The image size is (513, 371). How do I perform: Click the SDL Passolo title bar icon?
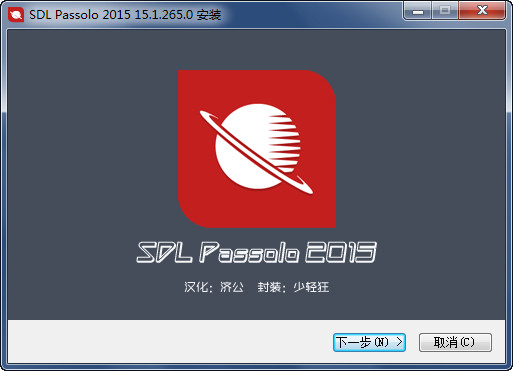click(16, 15)
